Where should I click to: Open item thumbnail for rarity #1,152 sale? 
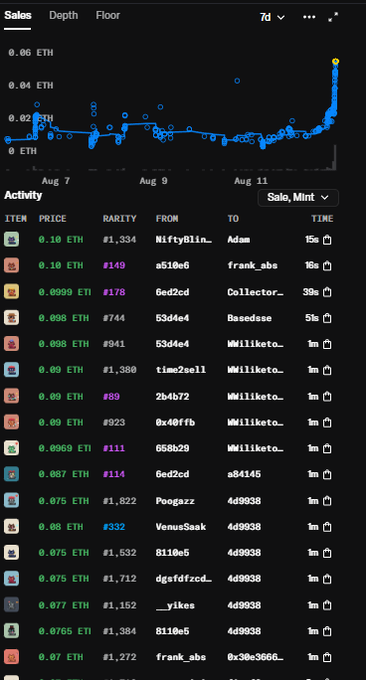(12, 605)
